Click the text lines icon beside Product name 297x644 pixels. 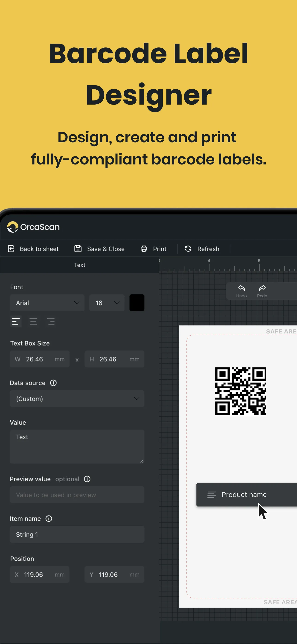pos(212,495)
